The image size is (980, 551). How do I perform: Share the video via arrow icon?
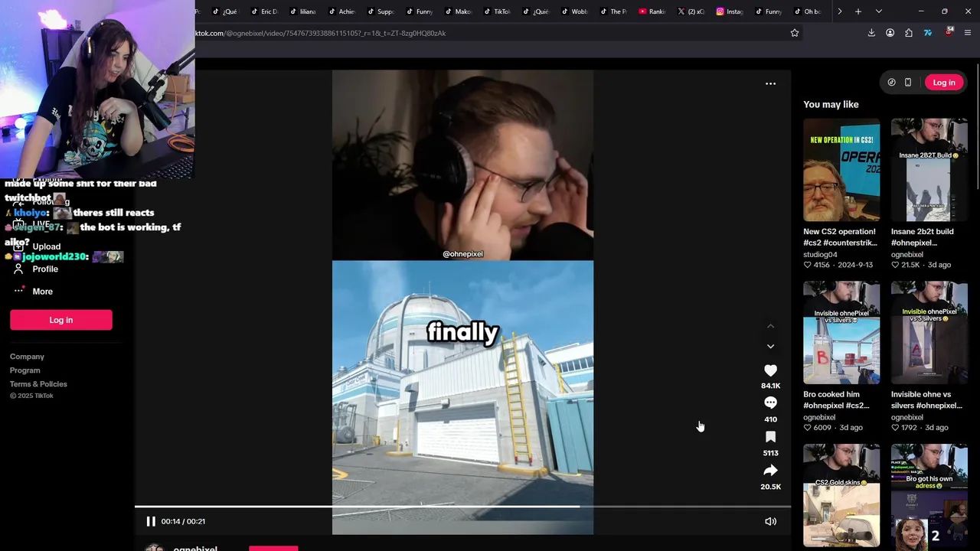click(770, 471)
